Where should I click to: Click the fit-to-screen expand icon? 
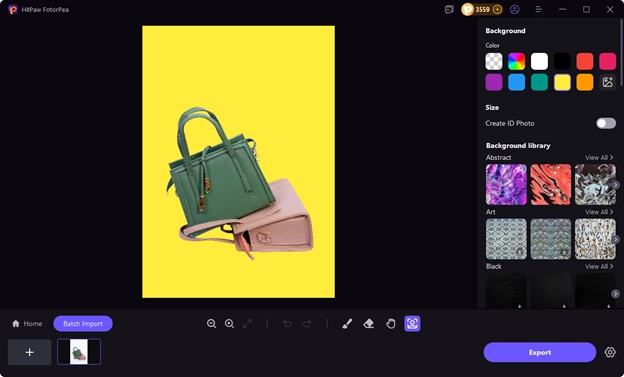click(x=248, y=324)
